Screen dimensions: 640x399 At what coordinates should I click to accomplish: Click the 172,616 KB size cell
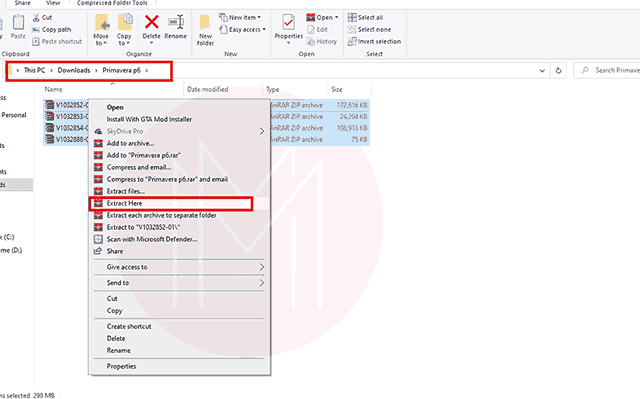click(352, 105)
